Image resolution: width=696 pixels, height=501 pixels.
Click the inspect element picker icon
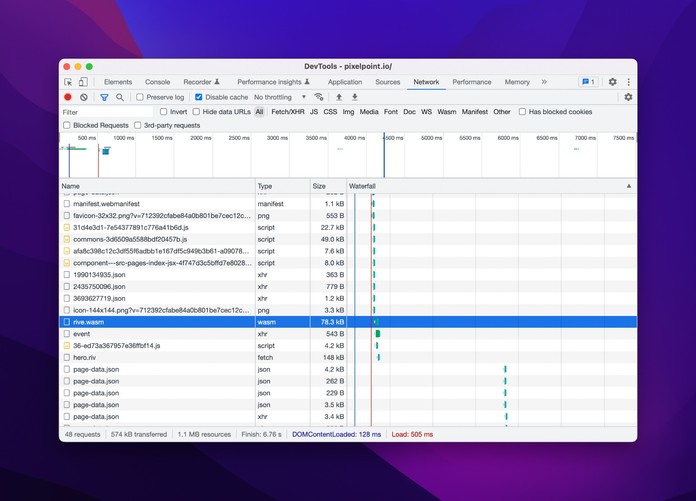pos(68,82)
